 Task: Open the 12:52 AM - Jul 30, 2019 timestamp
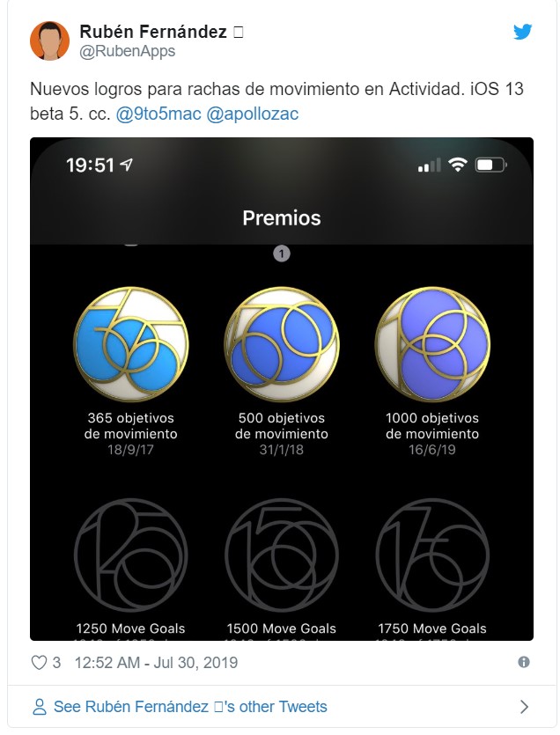pyautogui.click(x=156, y=662)
